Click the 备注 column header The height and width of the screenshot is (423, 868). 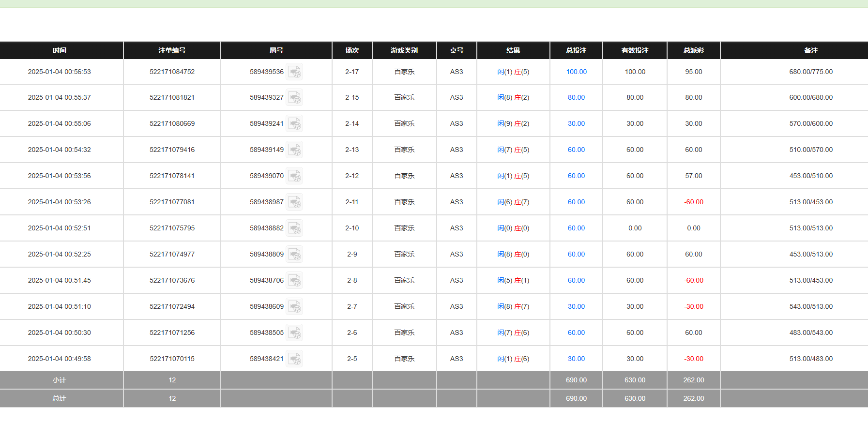point(810,50)
